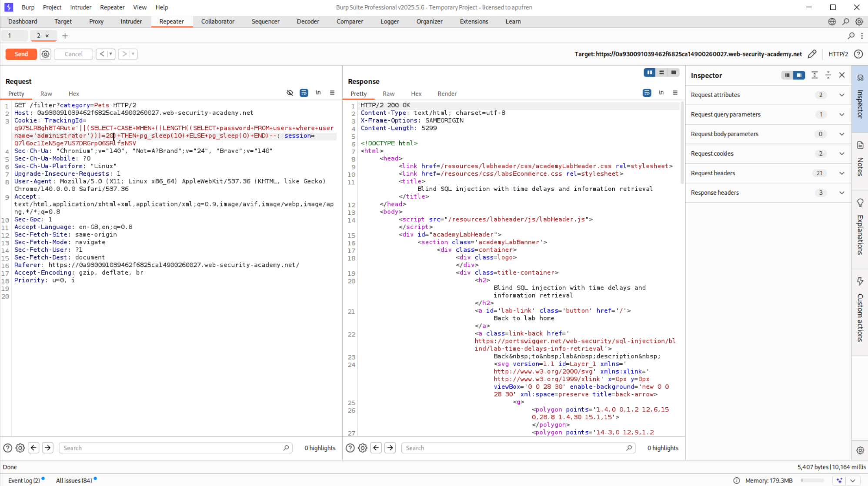This screenshot has height=486, width=868.
Task: Click the orange Send button
Action: (21, 54)
